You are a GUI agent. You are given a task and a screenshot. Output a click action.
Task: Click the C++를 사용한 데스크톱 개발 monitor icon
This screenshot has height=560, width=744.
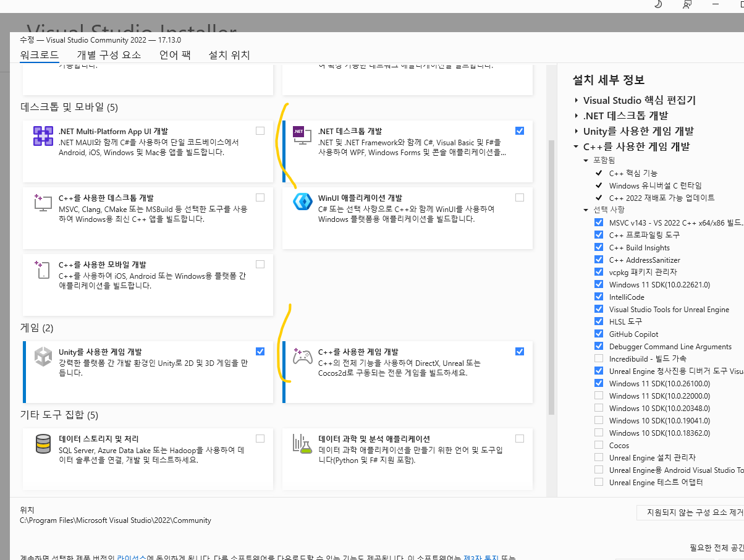pos(43,203)
